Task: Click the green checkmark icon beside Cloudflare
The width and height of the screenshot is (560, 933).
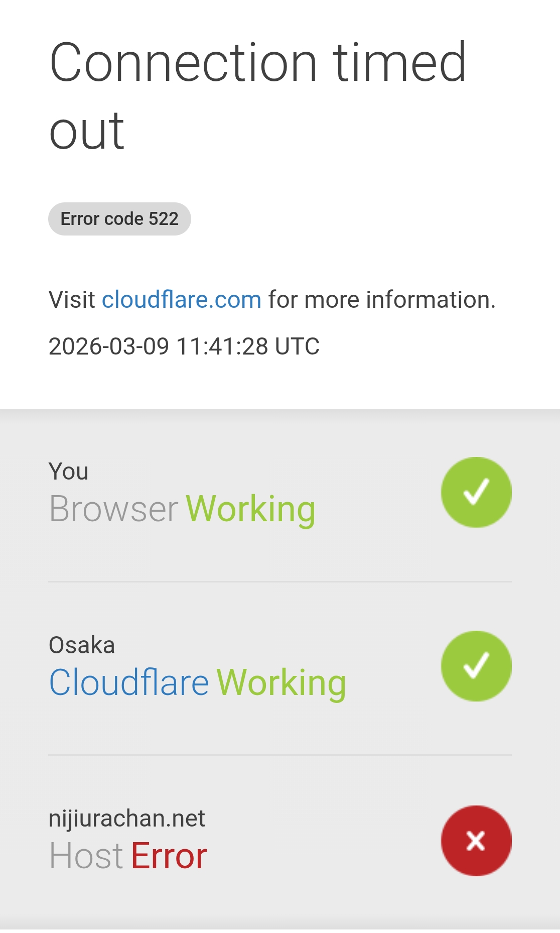Action: [x=476, y=666]
